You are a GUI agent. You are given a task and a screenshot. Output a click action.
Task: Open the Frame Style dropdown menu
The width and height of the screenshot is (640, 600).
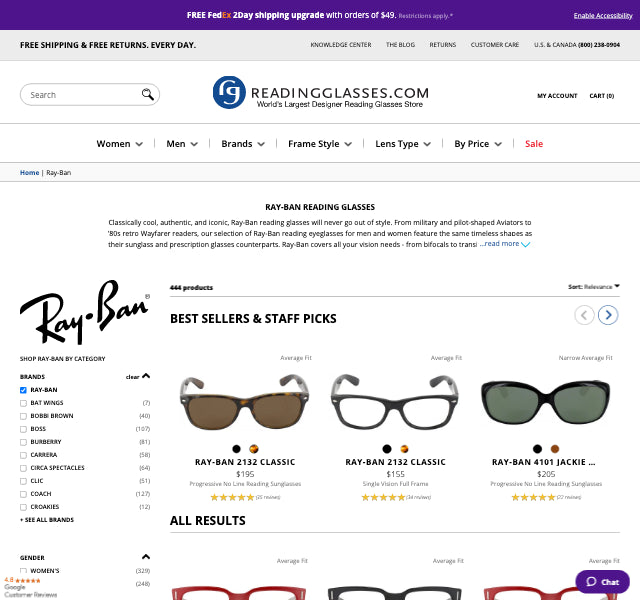pos(320,144)
